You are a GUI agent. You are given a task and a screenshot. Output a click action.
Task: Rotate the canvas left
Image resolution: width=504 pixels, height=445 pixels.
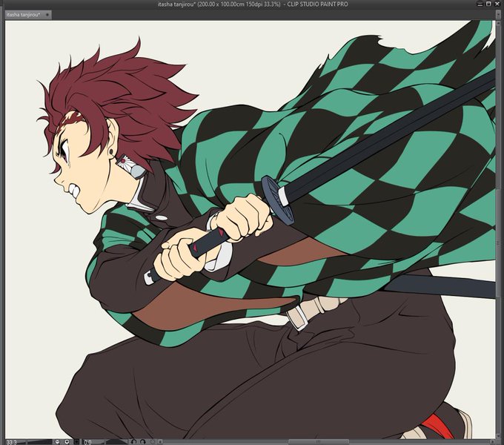point(133,442)
